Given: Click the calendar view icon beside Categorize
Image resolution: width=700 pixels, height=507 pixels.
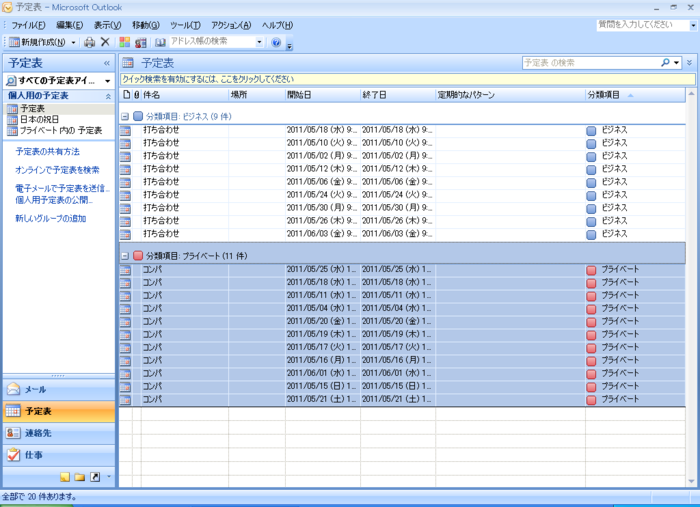Looking at the screenshot, I should point(141,42).
